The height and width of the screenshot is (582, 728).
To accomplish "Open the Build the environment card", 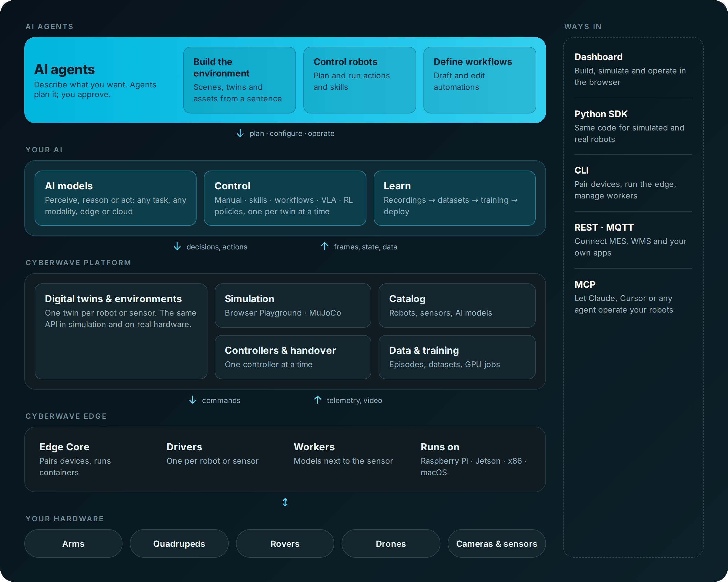I will tap(239, 80).
